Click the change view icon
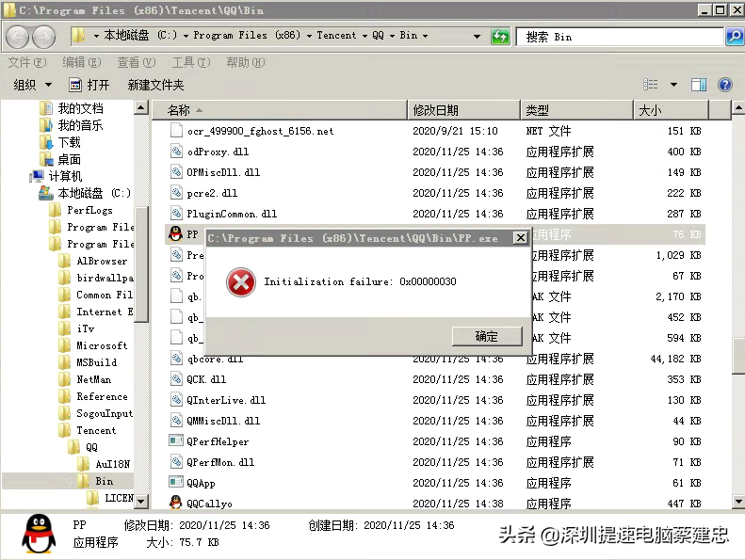Screen dimensions: 745x560 tap(651, 85)
